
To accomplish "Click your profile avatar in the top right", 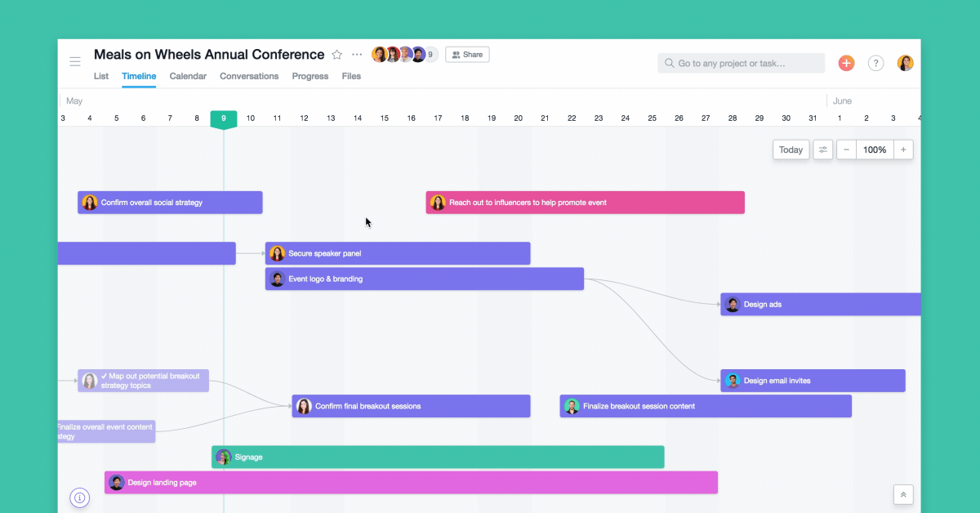I will coord(905,62).
